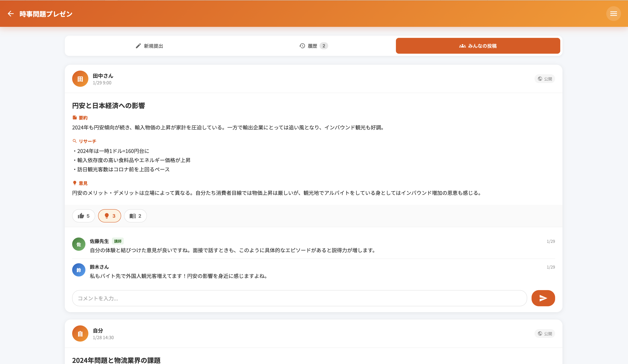628x364 pixels.
Task: Click 公開 badge on 自分's post
Action: click(544, 334)
